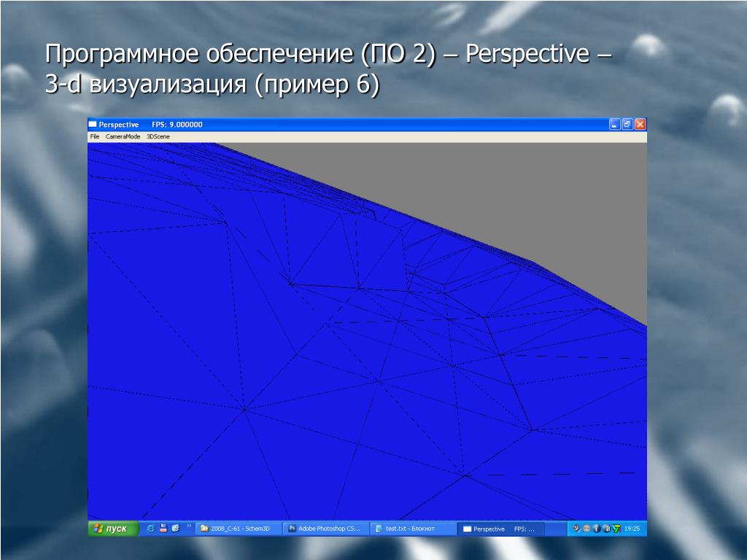This screenshot has width=747, height=560.
Task: Click the Пуск start button
Action: click(112, 529)
